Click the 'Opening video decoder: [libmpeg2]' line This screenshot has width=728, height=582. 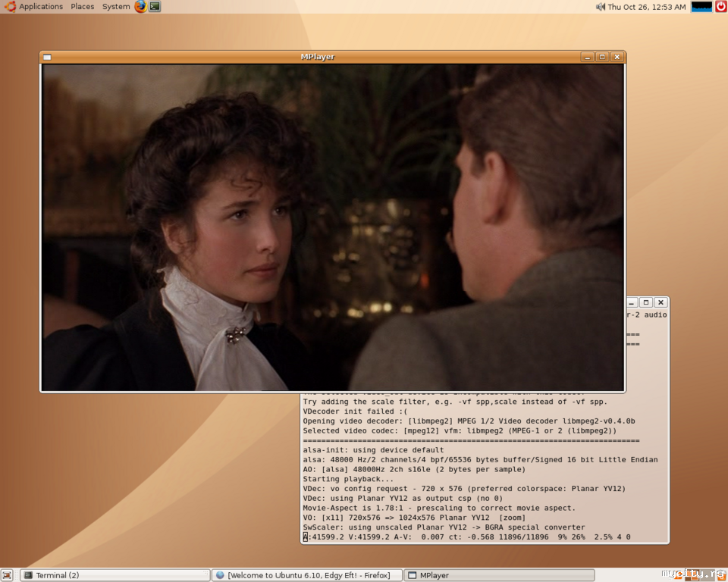pyautogui.click(x=469, y=421)
